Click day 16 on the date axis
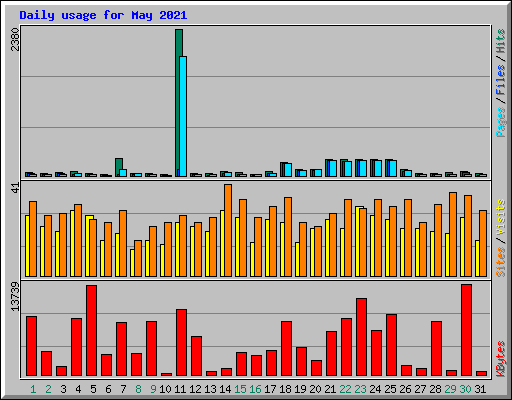The height and width of the screenshot is (400, 512). [255, 389]
